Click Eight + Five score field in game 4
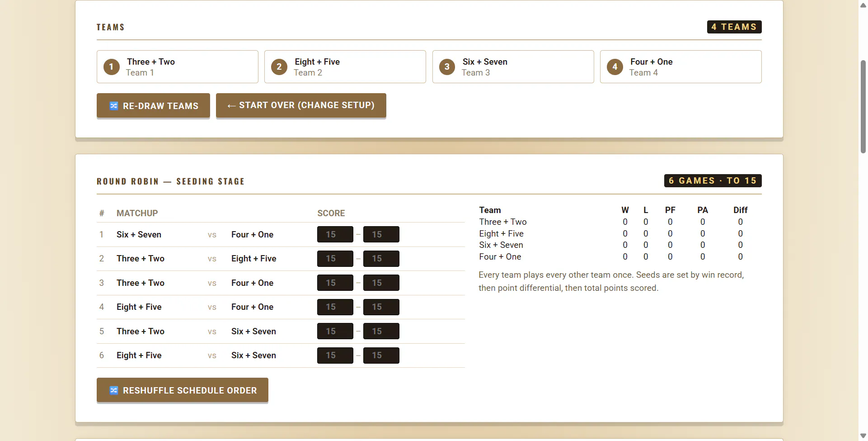The height and width of the screenshot is (441, 868). (335, 307)
